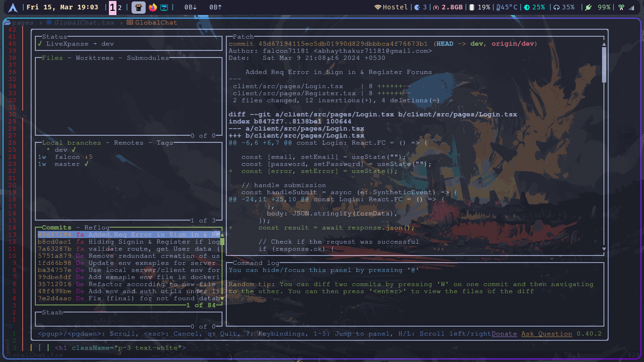
Task: Click client/src/pages/Login.tsx in diff stat
Action: (288, 86)
